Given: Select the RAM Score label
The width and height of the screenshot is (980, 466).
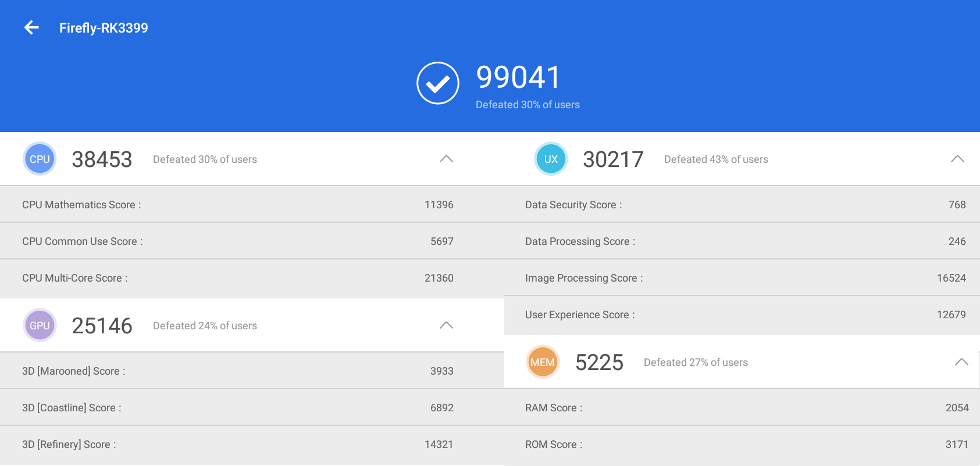Looking at the screenshot, I should pos(554,408).
